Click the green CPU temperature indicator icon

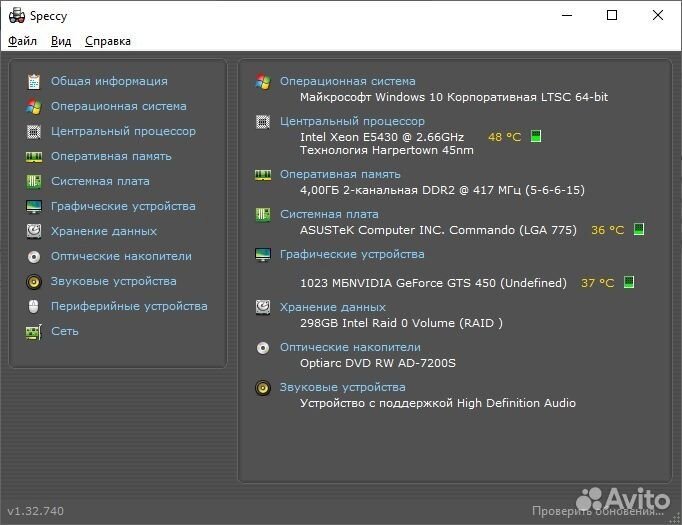536,136
